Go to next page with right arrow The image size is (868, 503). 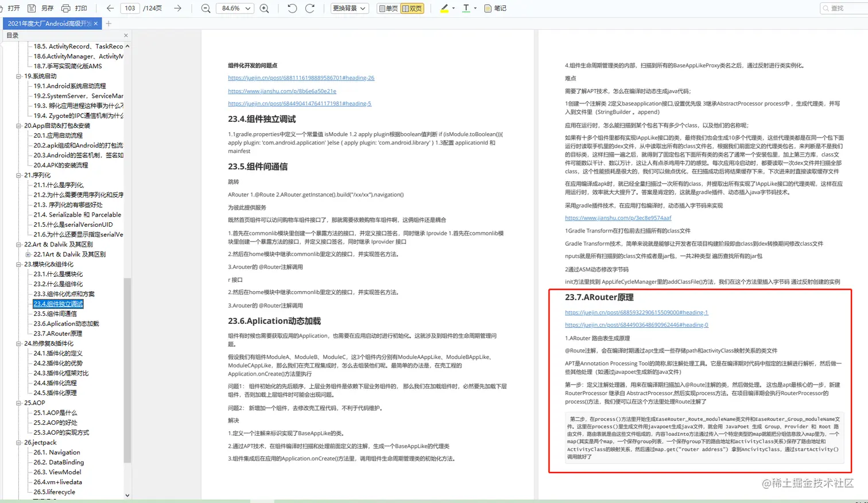tap(178, 8)
